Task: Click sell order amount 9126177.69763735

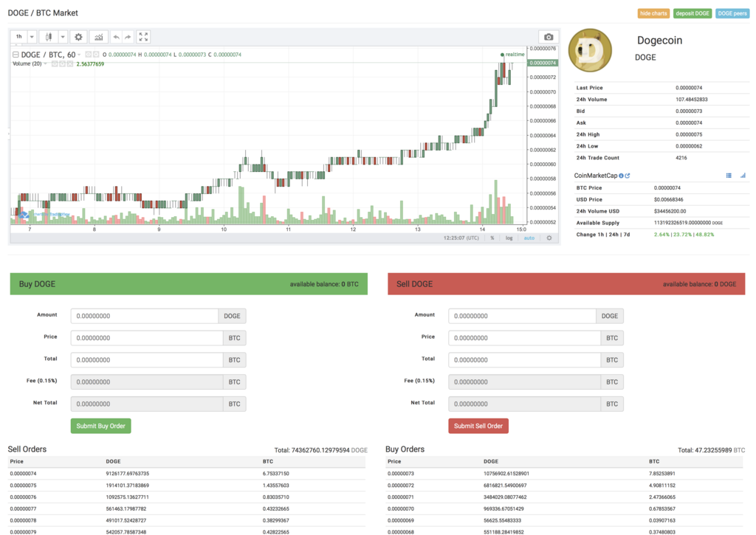Action: 127,474
